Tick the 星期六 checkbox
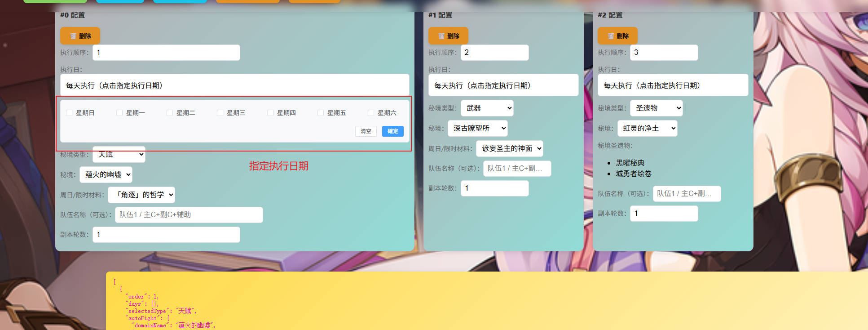Image resolution: width=868 pixels, height=330 pixels. [371, 113]
